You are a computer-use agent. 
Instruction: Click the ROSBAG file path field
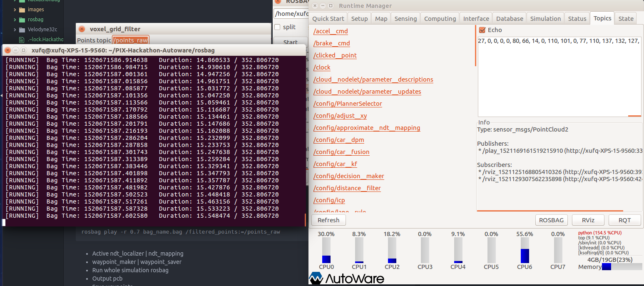click(291, 14)
